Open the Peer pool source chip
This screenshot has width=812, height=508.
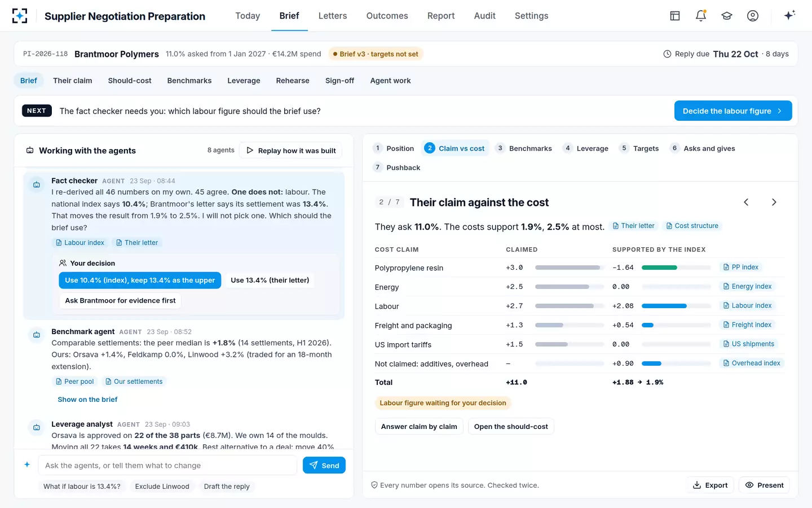[x=74, y=382]
